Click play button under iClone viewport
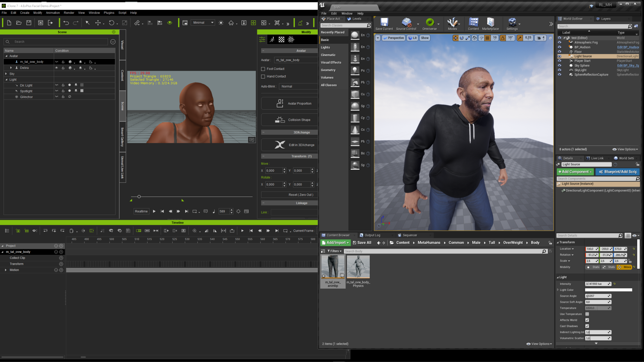 tap(154, 211)
